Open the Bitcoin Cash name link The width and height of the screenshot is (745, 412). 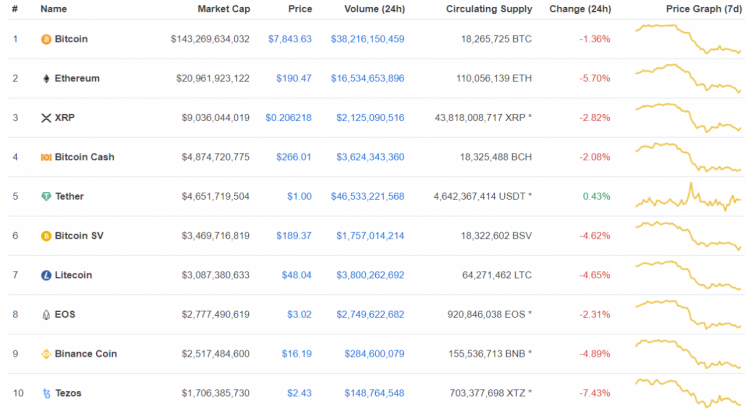tap(85, 157)
